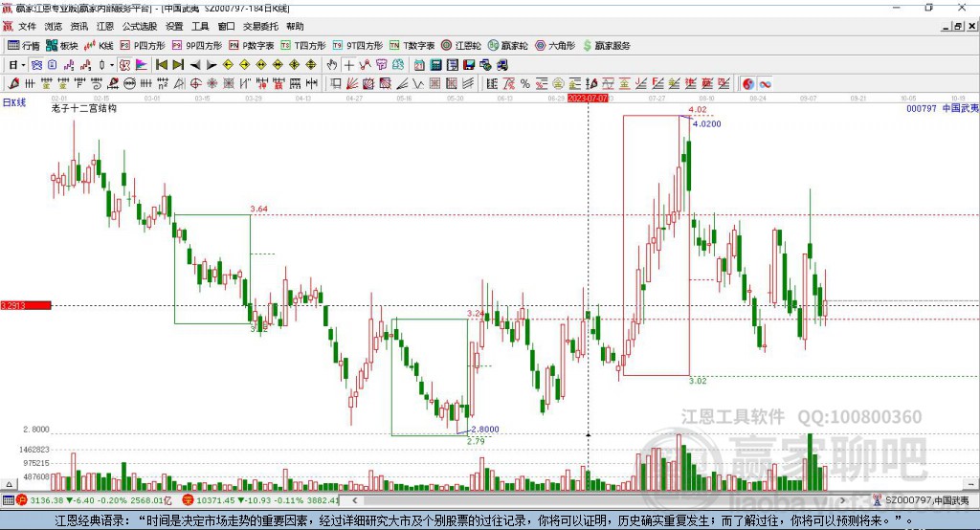Step chart right with black right arrow
Image resolution: width=980 pixels, height=530 pixels.
212,64
